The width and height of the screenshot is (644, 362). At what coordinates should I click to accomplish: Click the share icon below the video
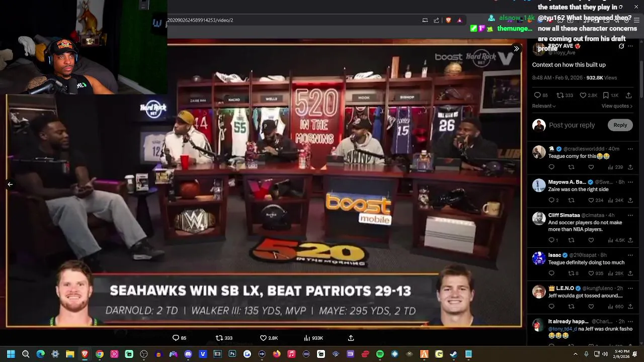(x=351, y=338)
